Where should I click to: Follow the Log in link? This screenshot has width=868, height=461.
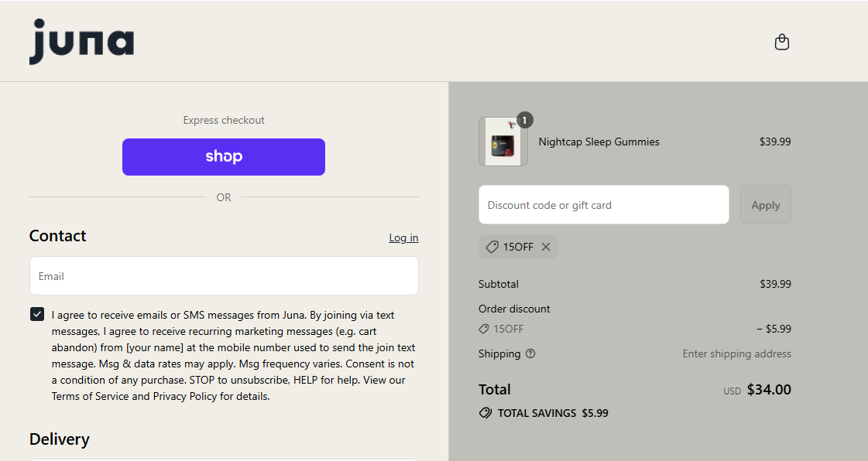(403, 237)
